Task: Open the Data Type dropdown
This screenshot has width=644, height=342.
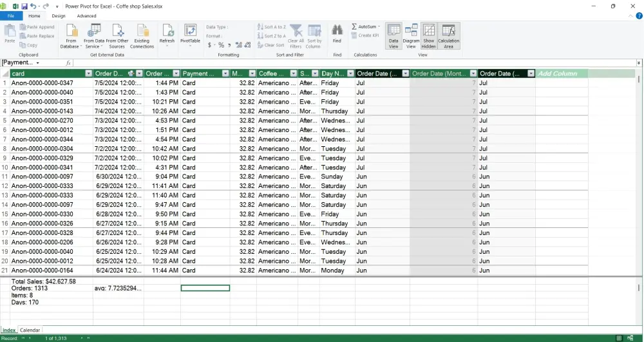Action: [217, 27]
